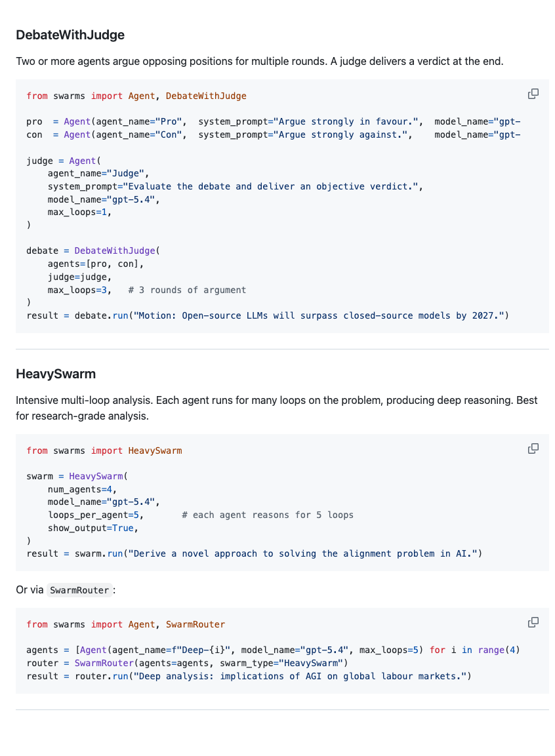Click the swarm_type="HeavySwarm" router line

(x=187, y=663)
